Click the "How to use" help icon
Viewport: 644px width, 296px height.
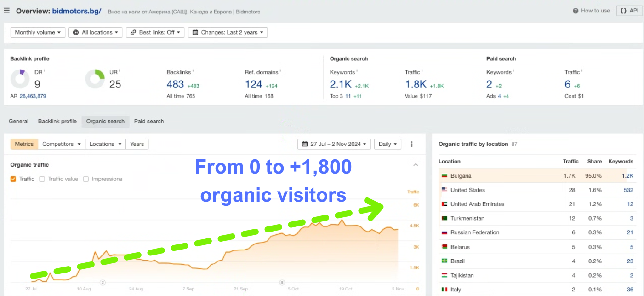pos(576,11)
